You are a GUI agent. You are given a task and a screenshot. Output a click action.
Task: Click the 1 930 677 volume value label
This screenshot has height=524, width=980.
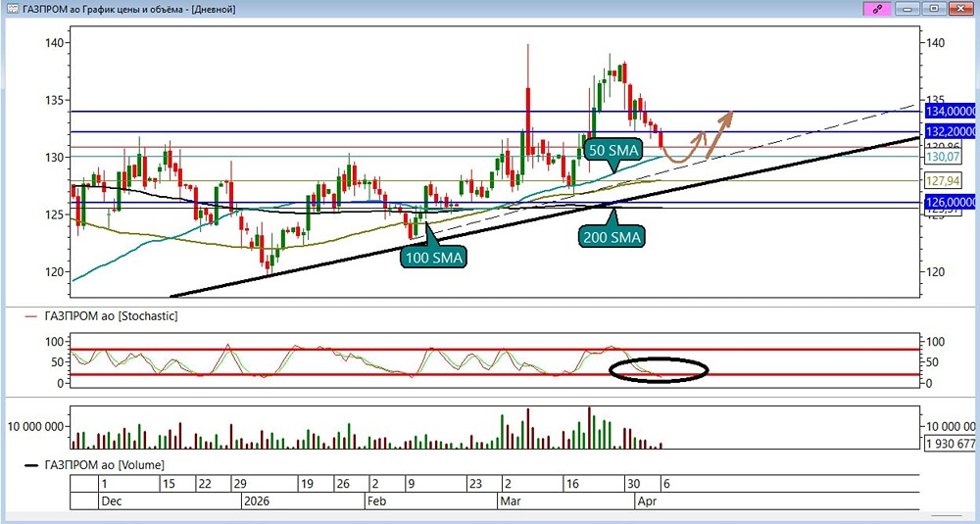point(949,444)
